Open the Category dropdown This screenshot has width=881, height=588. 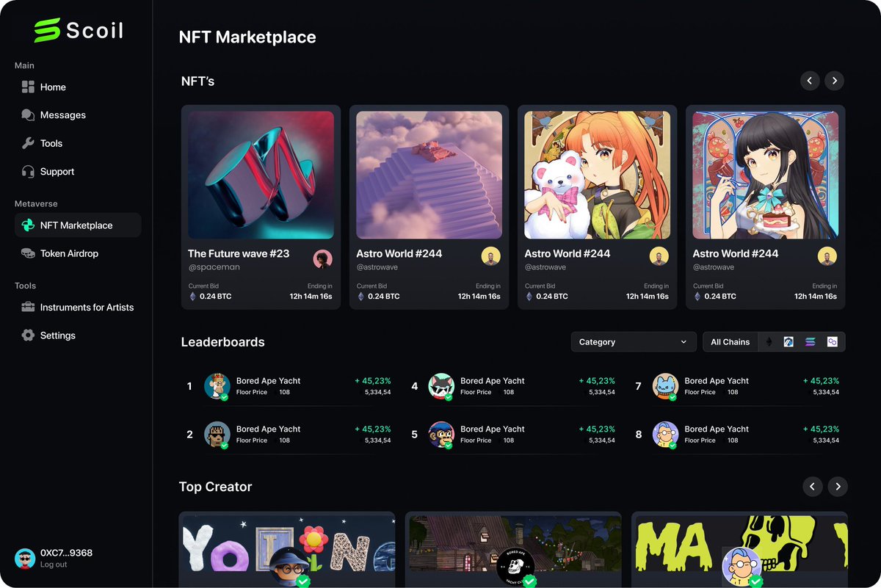(x=634, y=342)
